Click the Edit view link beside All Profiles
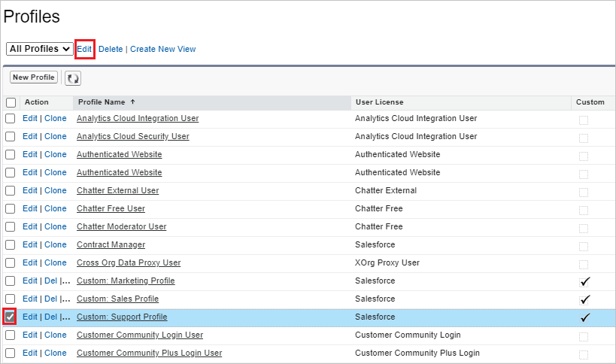Screen dimensions: 616x364 click(x=84, y=49)
